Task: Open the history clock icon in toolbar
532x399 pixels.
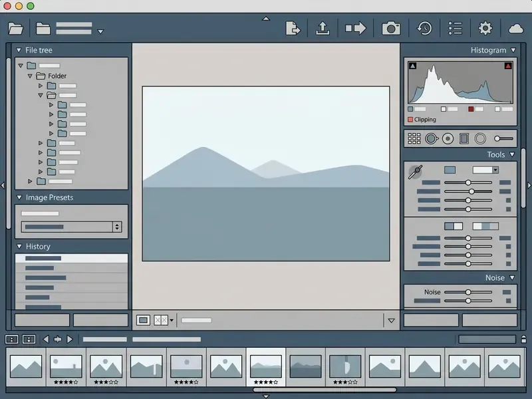Action: click(424, 28)
